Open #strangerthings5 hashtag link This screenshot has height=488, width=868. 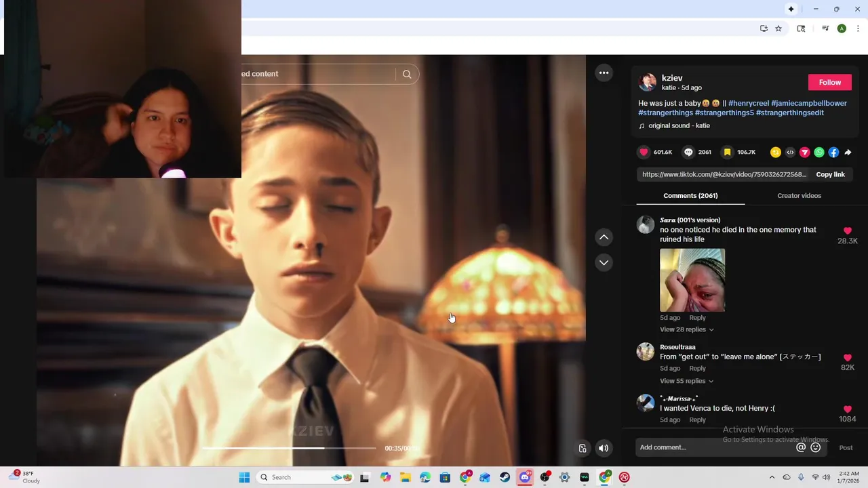[724, 113]
